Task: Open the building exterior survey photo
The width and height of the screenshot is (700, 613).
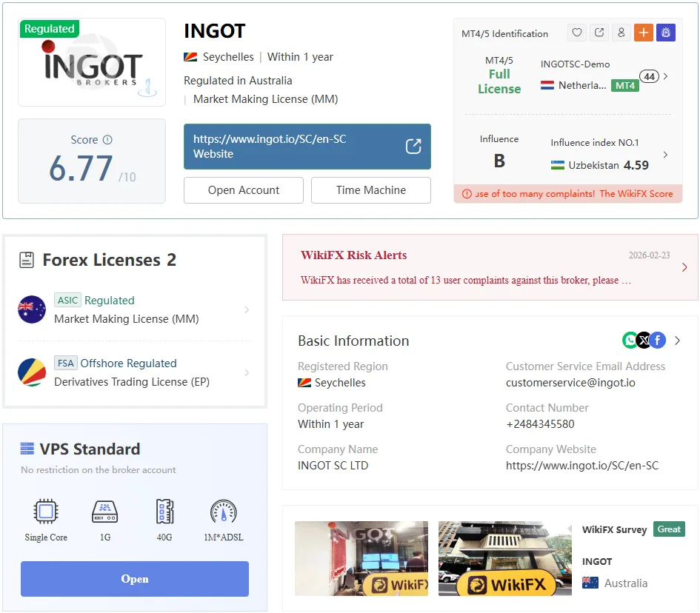Action: pyautogui.click(x=505, y=558)
